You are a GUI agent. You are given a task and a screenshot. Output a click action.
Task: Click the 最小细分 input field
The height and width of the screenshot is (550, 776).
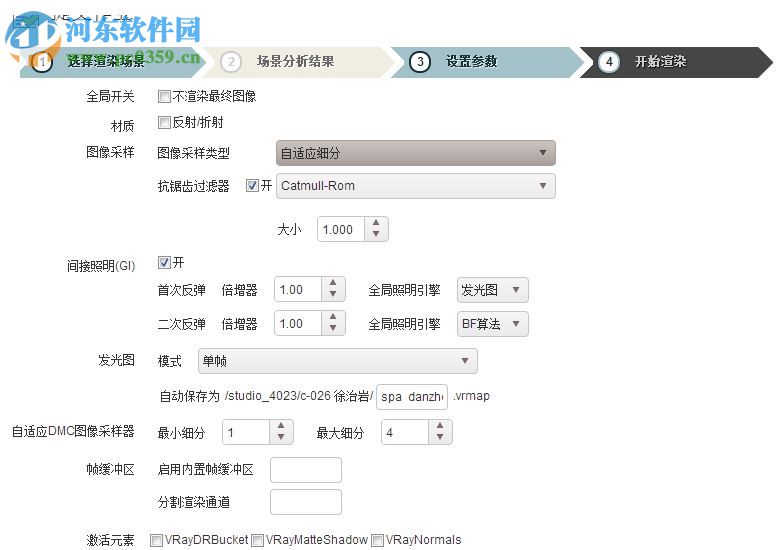point(246,432)
